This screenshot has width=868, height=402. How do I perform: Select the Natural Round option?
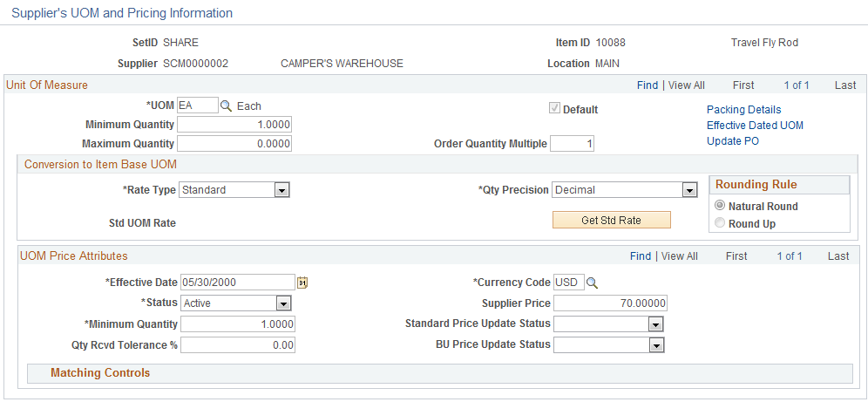720,206
